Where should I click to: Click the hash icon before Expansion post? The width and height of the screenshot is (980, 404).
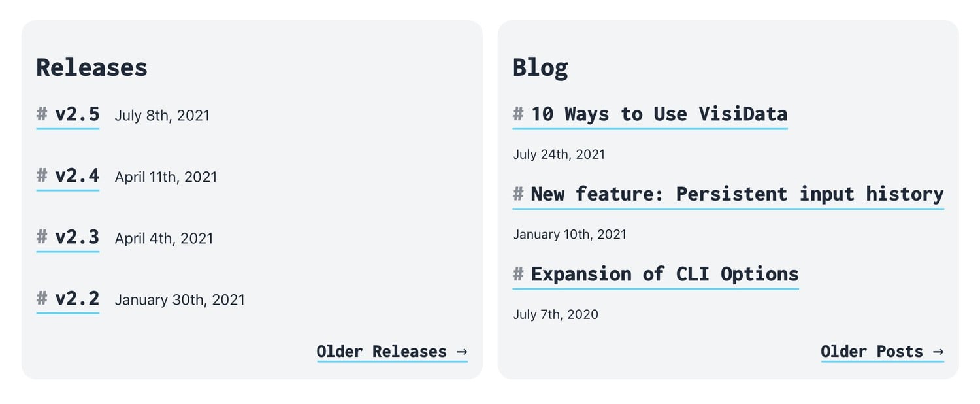(518, 274)
